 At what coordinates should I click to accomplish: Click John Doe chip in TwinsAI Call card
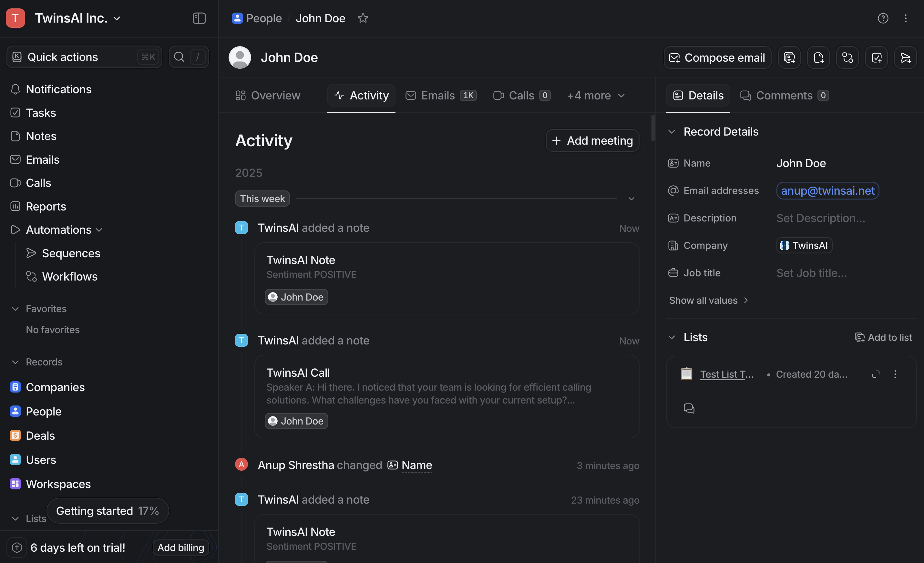(296, 421)
